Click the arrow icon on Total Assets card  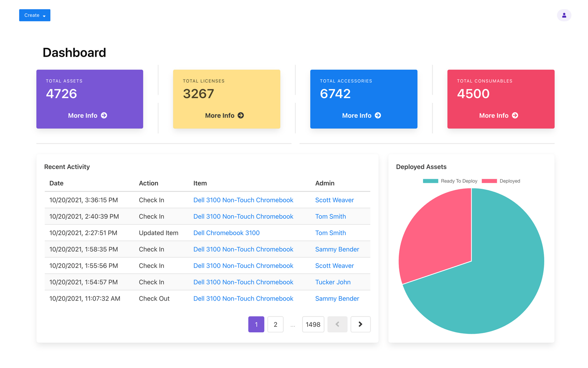(x=104, y=115)
